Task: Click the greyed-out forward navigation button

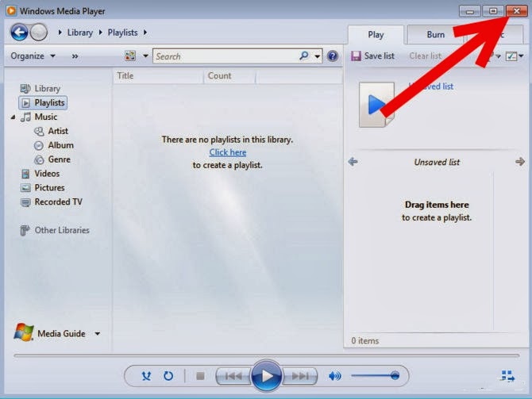Action: point(39,33)
